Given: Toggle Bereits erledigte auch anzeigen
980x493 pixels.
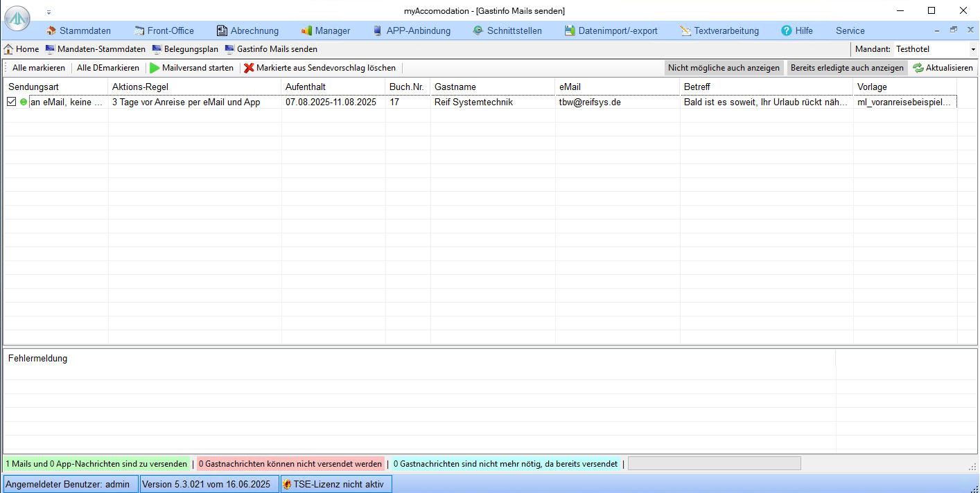Looking at the screenshot, I should 847,68.
